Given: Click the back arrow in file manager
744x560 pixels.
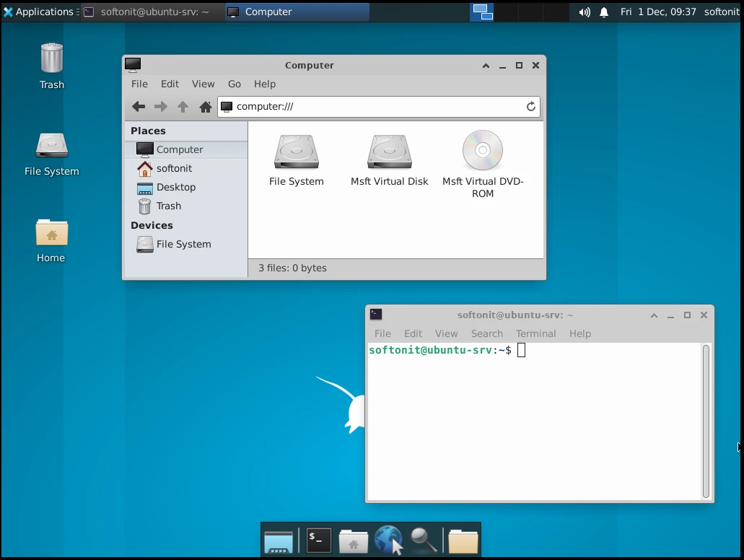Looking at the screenshot, I should 139,107.
